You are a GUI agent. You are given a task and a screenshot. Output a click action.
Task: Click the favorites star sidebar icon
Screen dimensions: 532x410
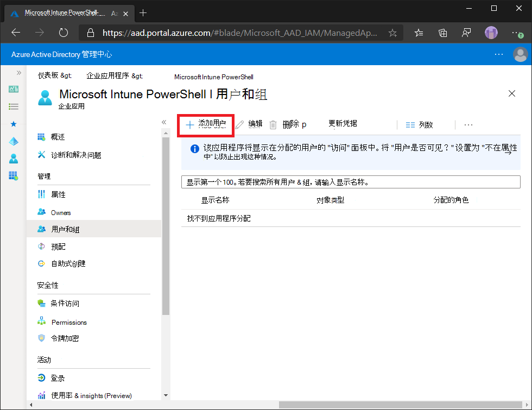tap(14, 124)
